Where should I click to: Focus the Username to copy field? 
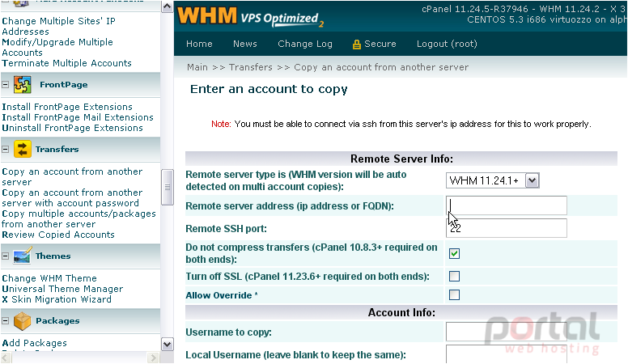pos(507,332)
